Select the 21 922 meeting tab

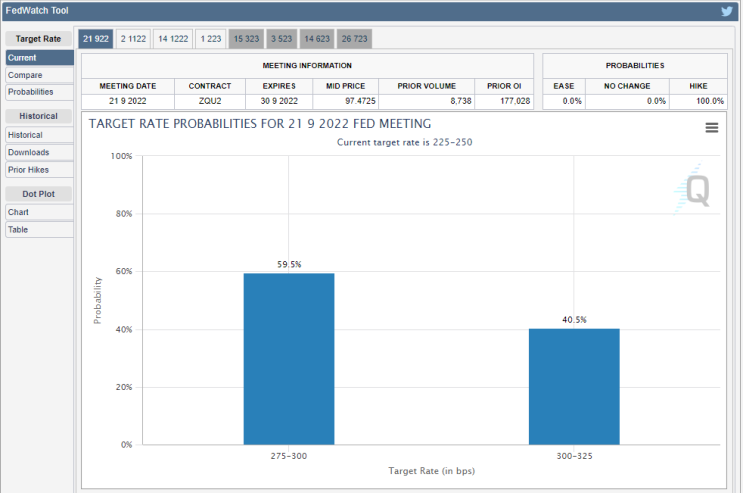(96, 39)
